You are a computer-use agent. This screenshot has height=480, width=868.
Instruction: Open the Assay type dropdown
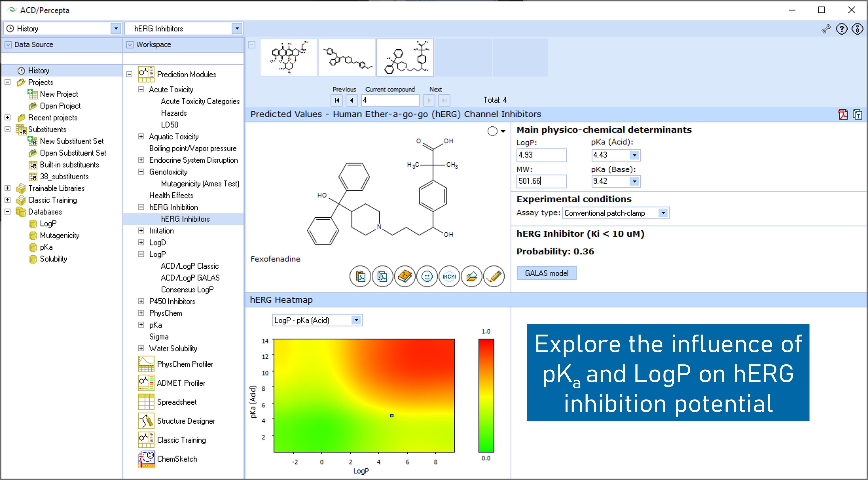point(663,213)
